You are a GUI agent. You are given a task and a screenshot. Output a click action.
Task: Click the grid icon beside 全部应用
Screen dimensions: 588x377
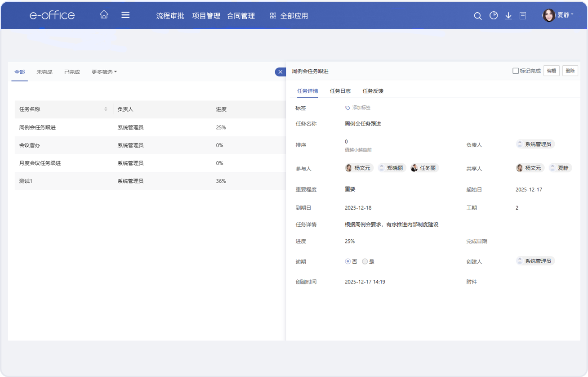point(273,16)
